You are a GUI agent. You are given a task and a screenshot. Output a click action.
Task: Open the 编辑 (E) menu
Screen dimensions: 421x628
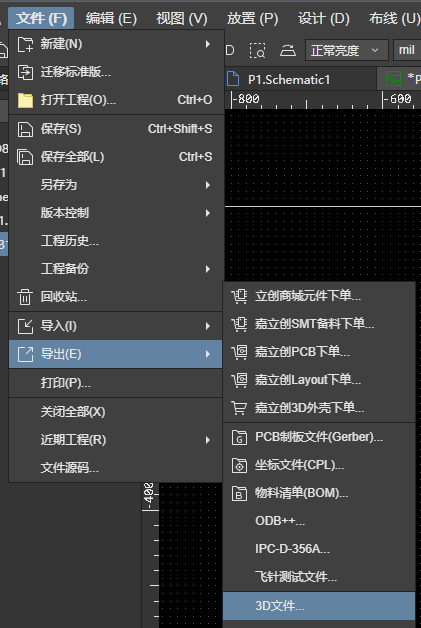[111, 18]
